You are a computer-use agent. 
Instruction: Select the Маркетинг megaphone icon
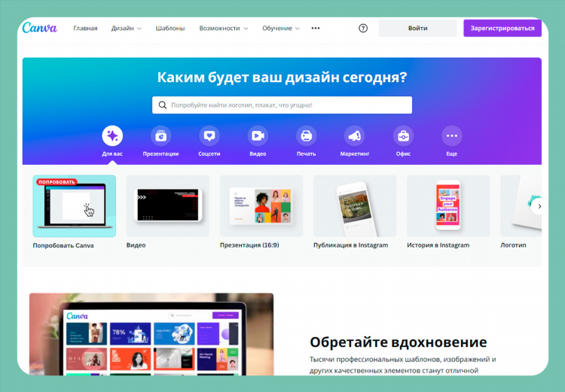click(355, 135)
